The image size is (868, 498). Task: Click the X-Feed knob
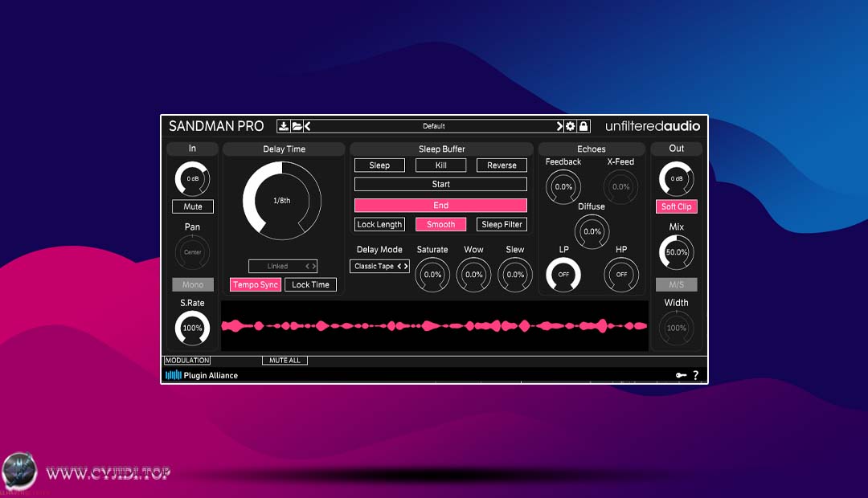[620, 186]
